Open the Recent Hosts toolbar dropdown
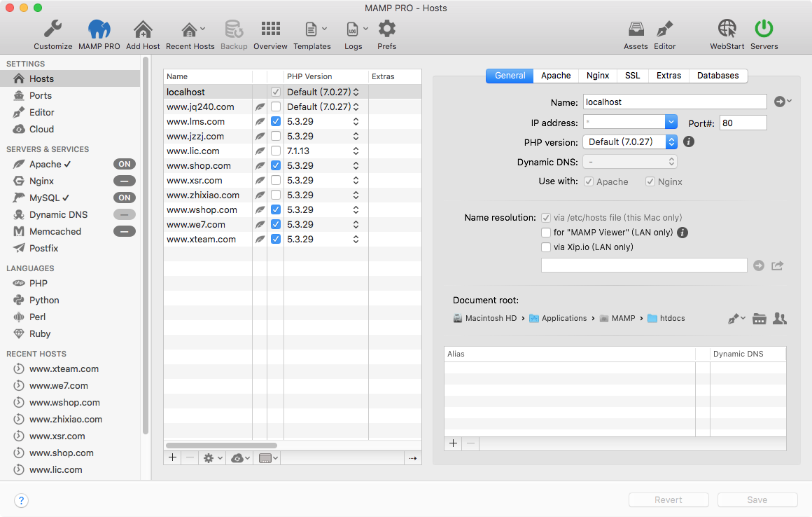812x517 pixels. [x=190, y=30]
